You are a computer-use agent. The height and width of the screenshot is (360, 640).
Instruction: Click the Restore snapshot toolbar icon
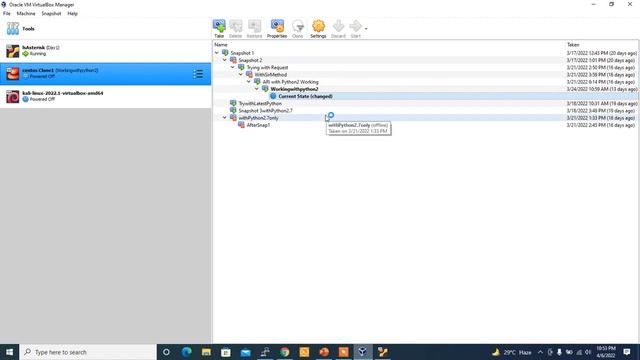click(x=254, y=29)
